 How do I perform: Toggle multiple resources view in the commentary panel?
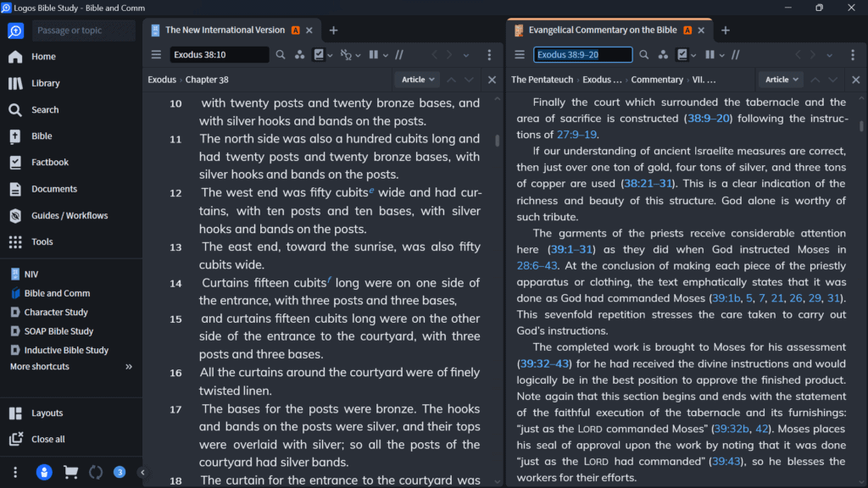pos(710,54)
